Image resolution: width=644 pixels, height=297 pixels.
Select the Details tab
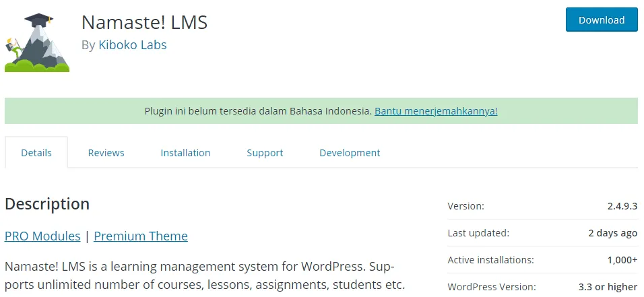point(36,153)
